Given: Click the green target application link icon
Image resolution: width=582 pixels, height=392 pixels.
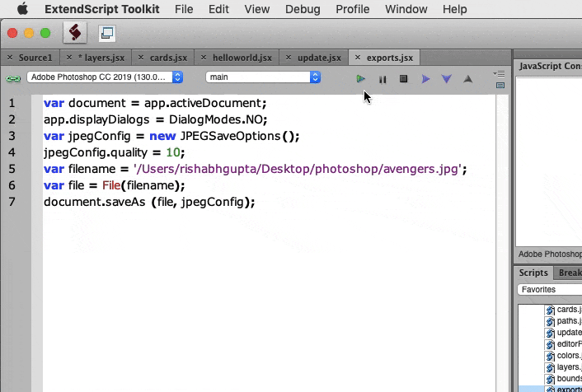Looking at the screenshot, I should [13, 78].
